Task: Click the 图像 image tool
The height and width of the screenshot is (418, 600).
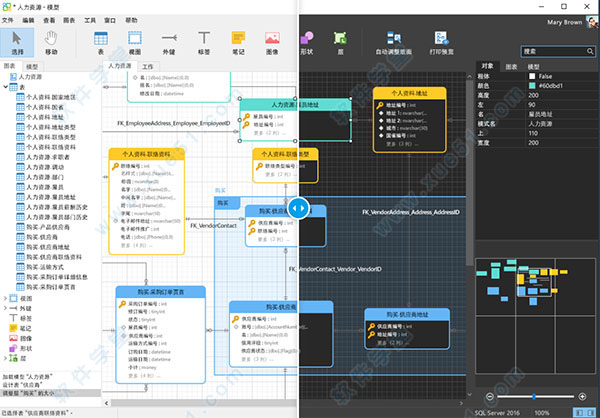Action: click(x=272, y=41)
